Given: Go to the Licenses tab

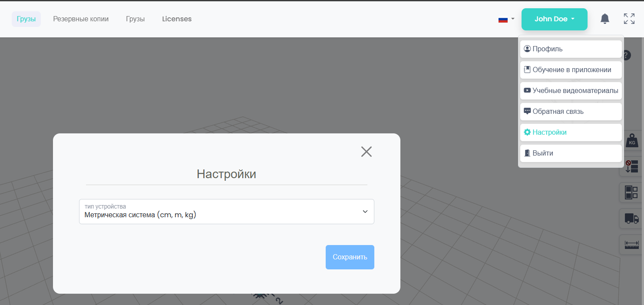Looking at the screenshot, I should [x=177, y=19].
